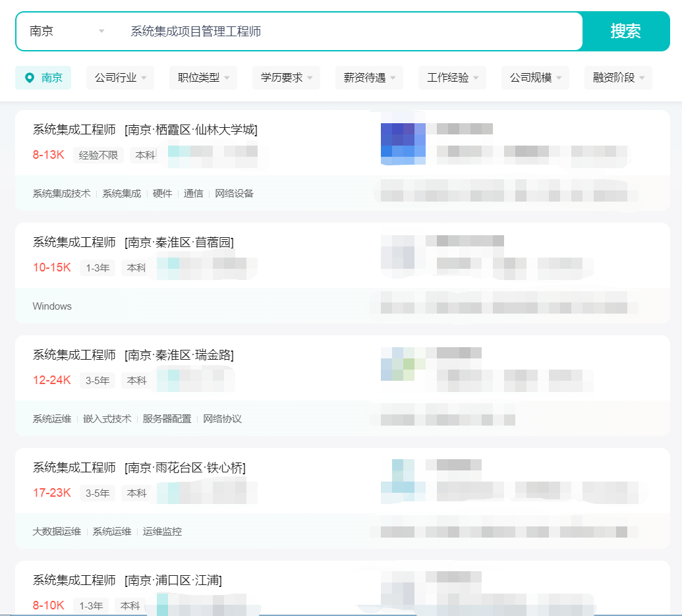This screenshot has height=616, width=682.
Task: Click the 本科 tag on the first listing
Action: pos(142,155)
